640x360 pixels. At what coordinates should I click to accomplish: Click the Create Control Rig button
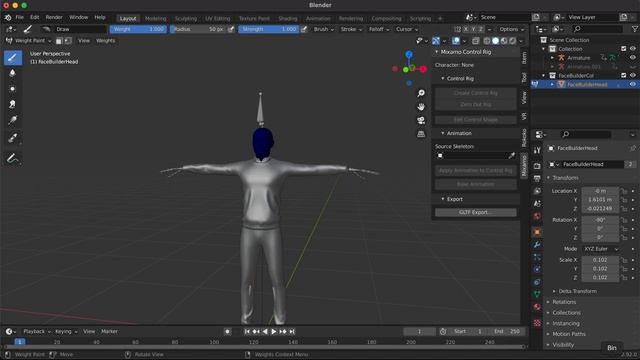pyautogui.click(x=476, y=93)
